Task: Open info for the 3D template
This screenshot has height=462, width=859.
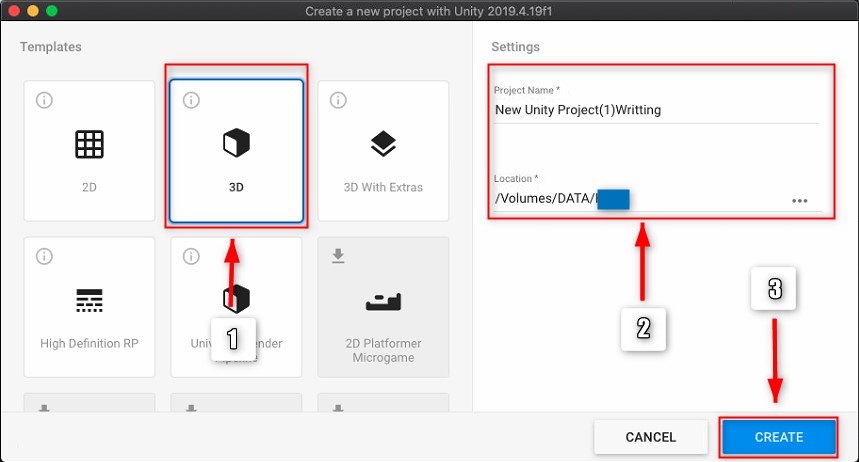Action: 191,100
